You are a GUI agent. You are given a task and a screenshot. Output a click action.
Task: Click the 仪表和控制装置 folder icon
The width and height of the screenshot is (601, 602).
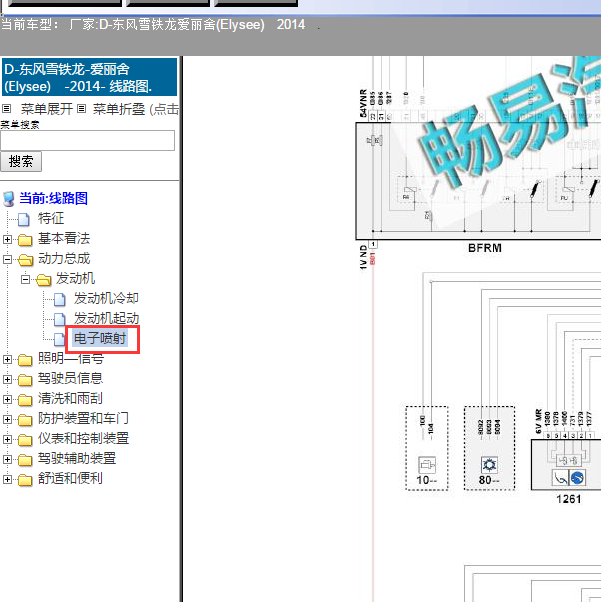click(x=25, y=440)
